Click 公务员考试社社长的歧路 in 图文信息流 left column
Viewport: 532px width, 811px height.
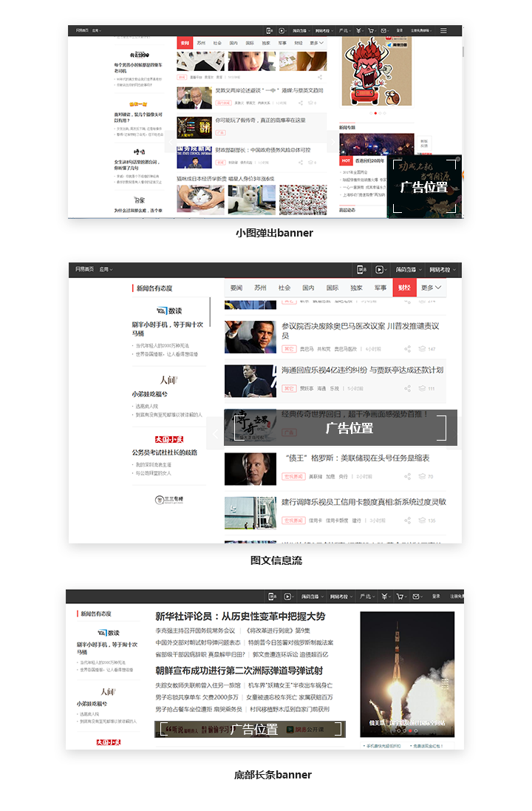tap(165, 452)
